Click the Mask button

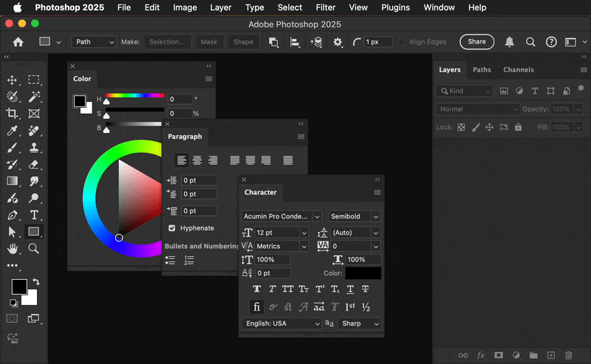click(x=209, y=42)
